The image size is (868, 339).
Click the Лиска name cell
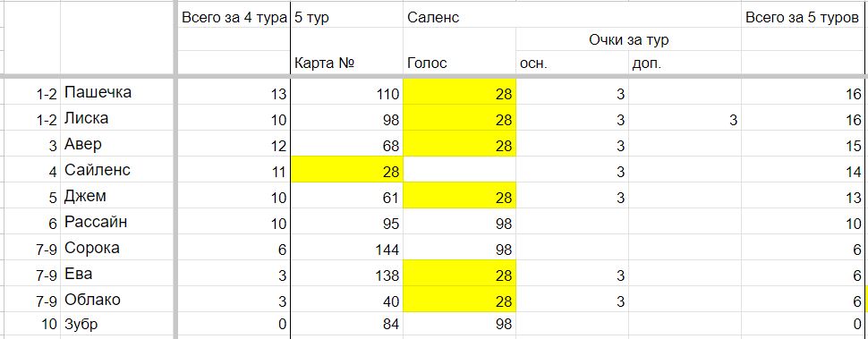(117, 118)
